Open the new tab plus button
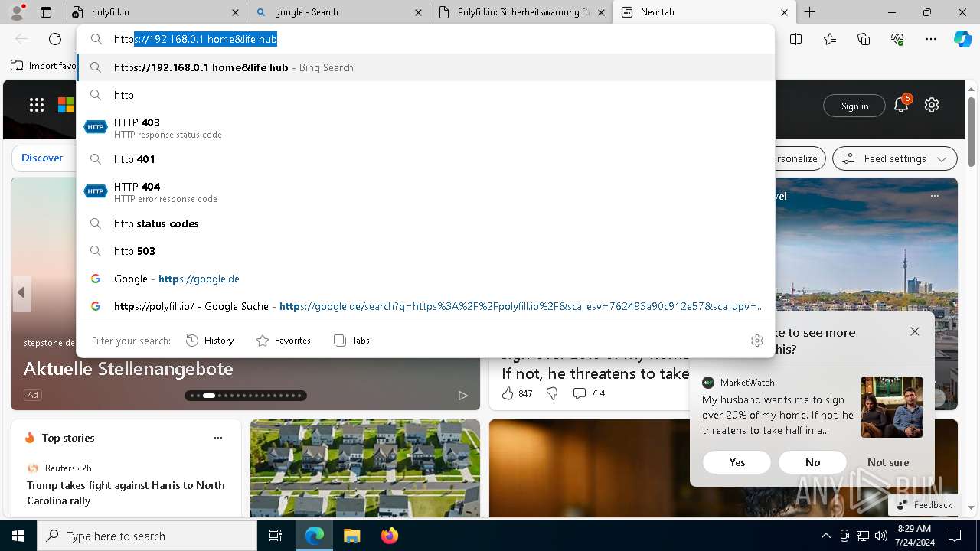The width and height of the screenshot is (980, 551). coord(810,12)
